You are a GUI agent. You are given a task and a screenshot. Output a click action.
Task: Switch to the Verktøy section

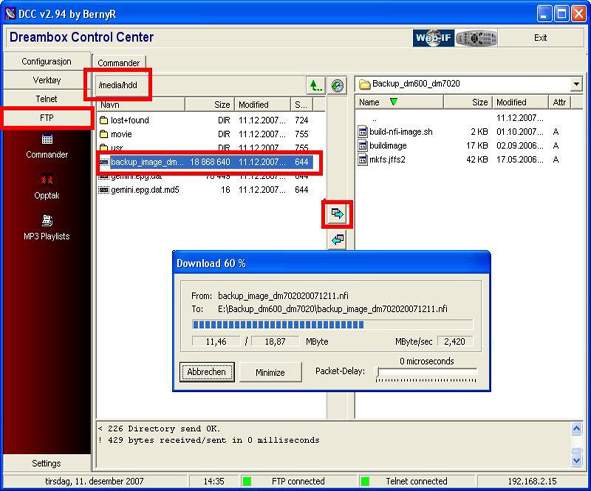click(46, 80)
